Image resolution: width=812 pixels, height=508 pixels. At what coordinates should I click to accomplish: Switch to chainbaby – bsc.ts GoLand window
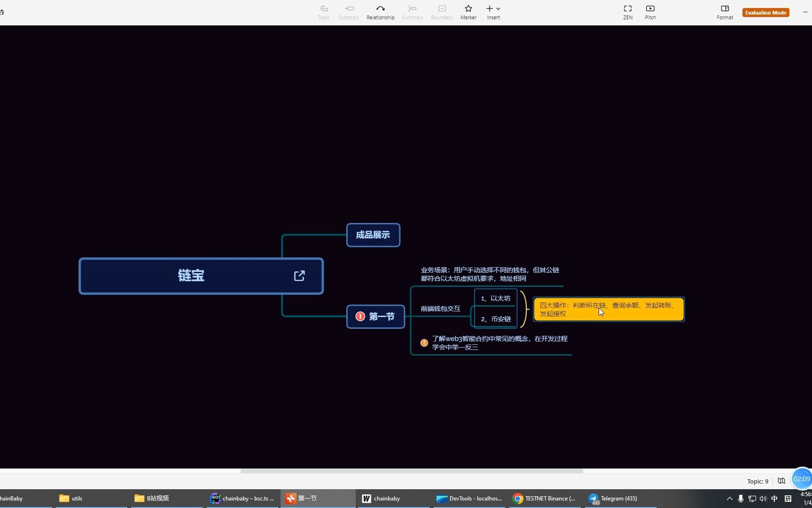click(x=242, y=499)
